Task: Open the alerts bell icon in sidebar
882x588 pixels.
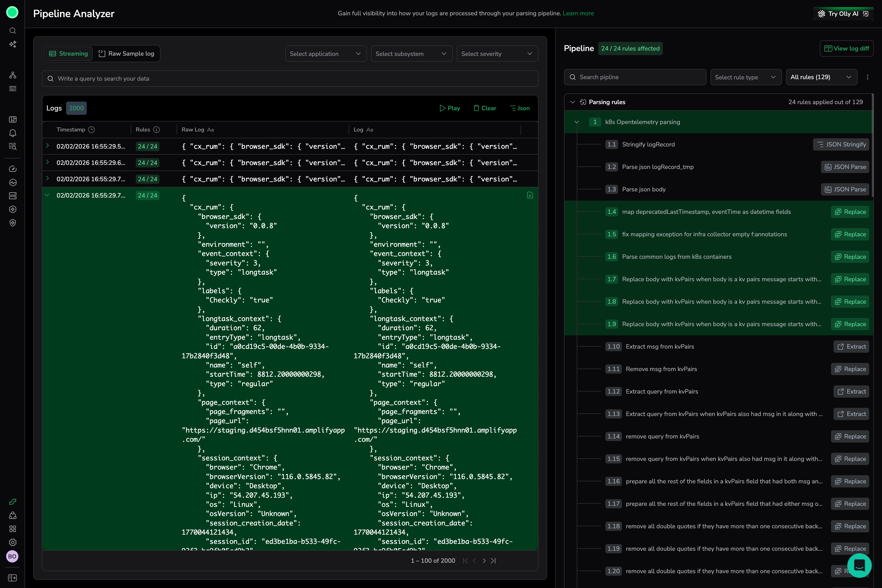Action: [12, 133]
